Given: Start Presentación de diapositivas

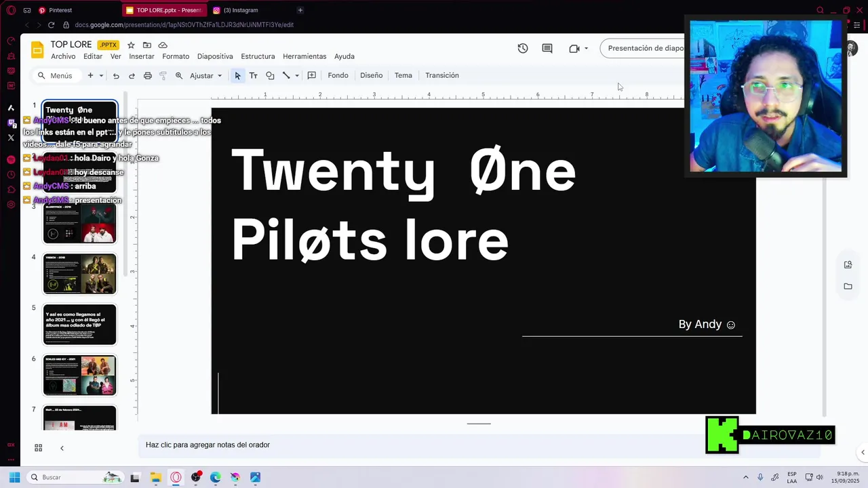Looking at the screenshot, I should pos(644,48).
